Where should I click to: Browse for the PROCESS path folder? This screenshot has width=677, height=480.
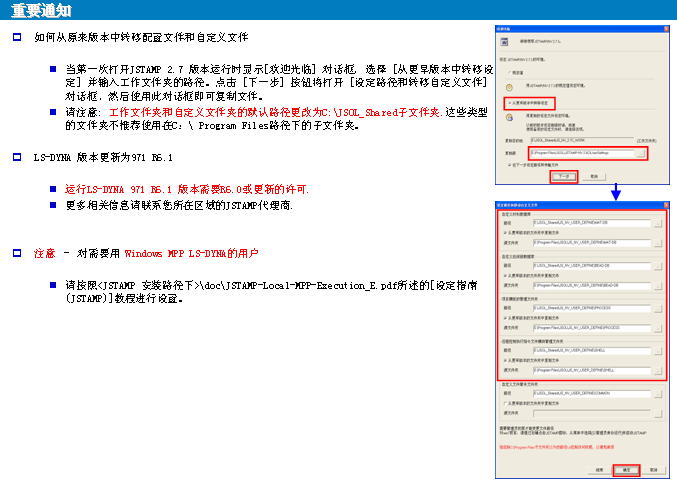point(657,307)
